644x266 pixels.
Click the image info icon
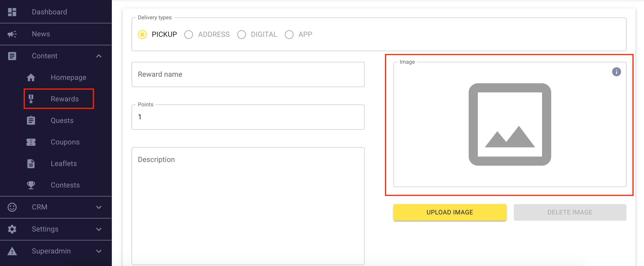tap(616, 72)
